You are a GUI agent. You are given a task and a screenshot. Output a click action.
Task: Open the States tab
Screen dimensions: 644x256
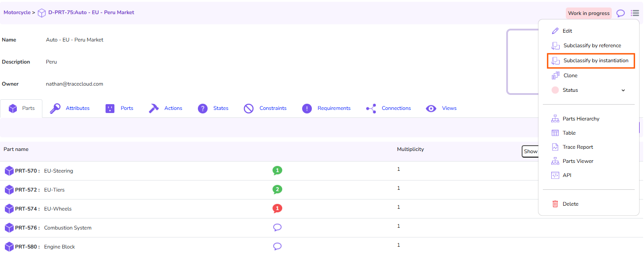(213, 108)
